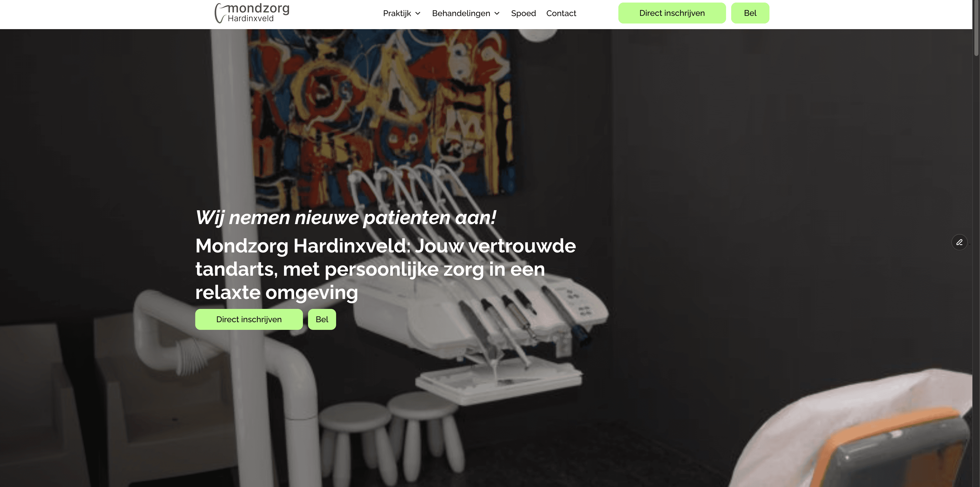Go to the Spoed page
Screen dimensions: 980x487
pos(523,13)
